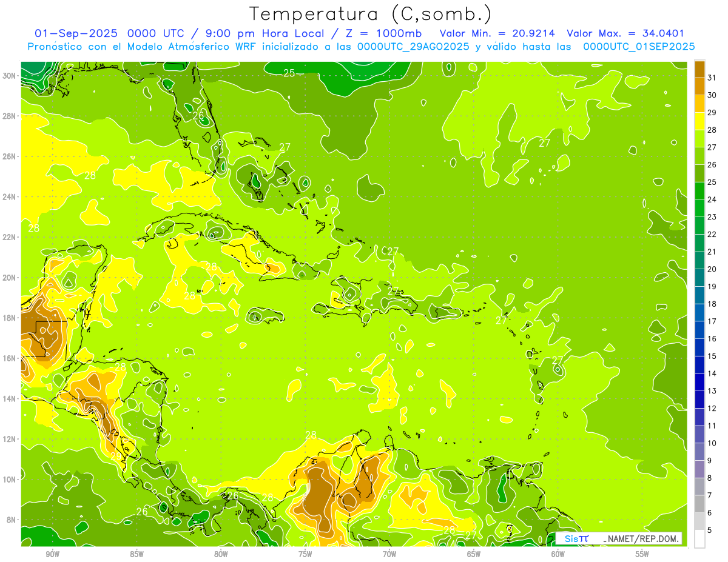728x562 pixels.
Task: Click the 55W longitude label
Action: point(642,554)
